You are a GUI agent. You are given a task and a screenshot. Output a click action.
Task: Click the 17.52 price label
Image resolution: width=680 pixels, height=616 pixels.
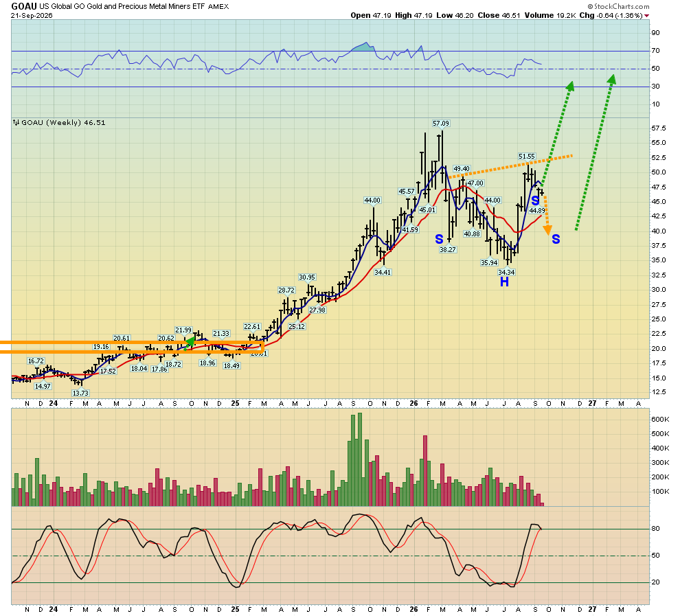[108, 371]
